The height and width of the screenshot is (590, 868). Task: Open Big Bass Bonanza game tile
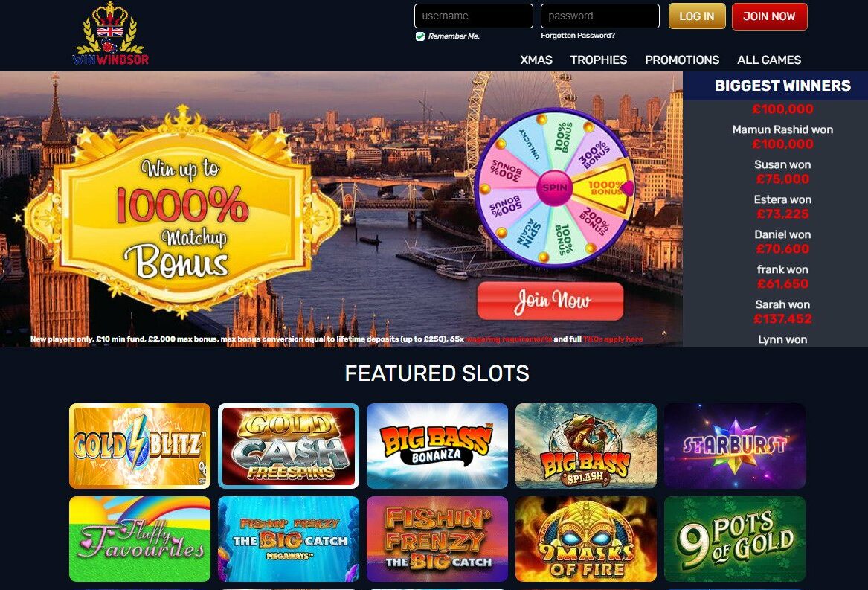437,446
